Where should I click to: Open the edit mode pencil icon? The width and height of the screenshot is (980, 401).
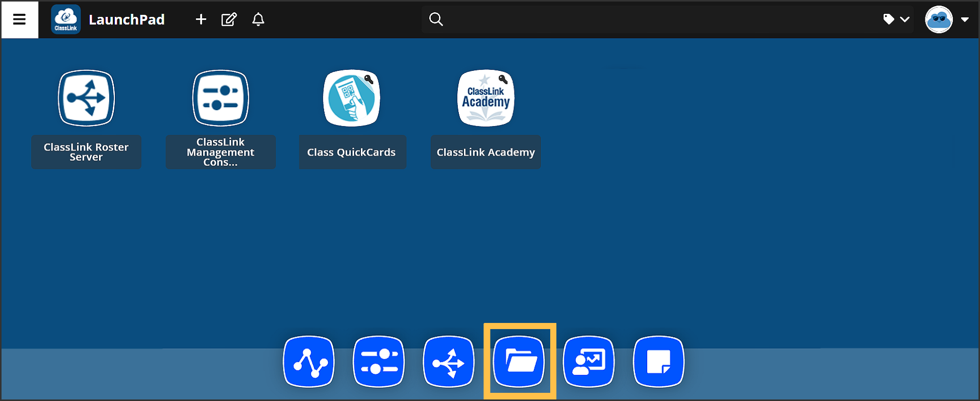pos(229,19)
